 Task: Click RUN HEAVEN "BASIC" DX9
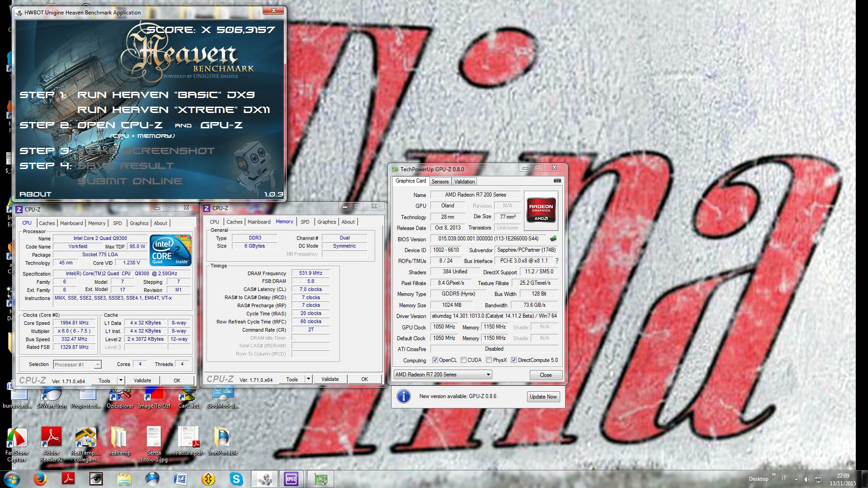click(166, 95)
